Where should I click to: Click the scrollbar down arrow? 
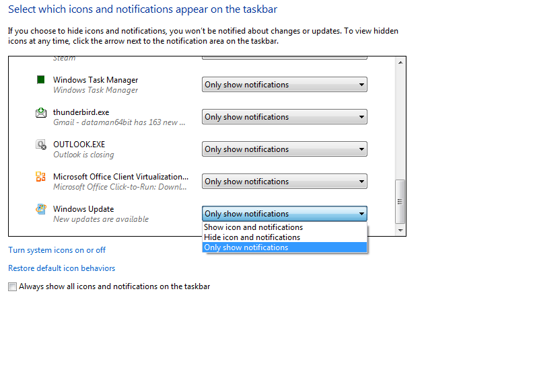(x=400, y=231)
